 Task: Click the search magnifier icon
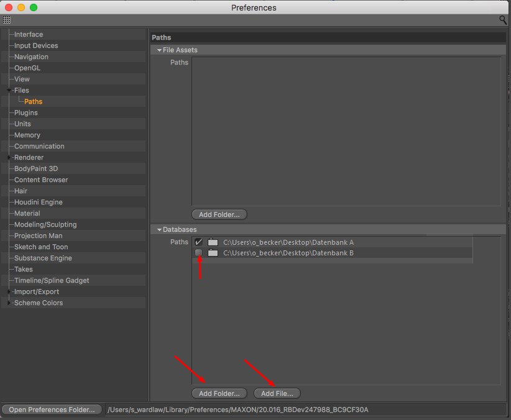503,21
